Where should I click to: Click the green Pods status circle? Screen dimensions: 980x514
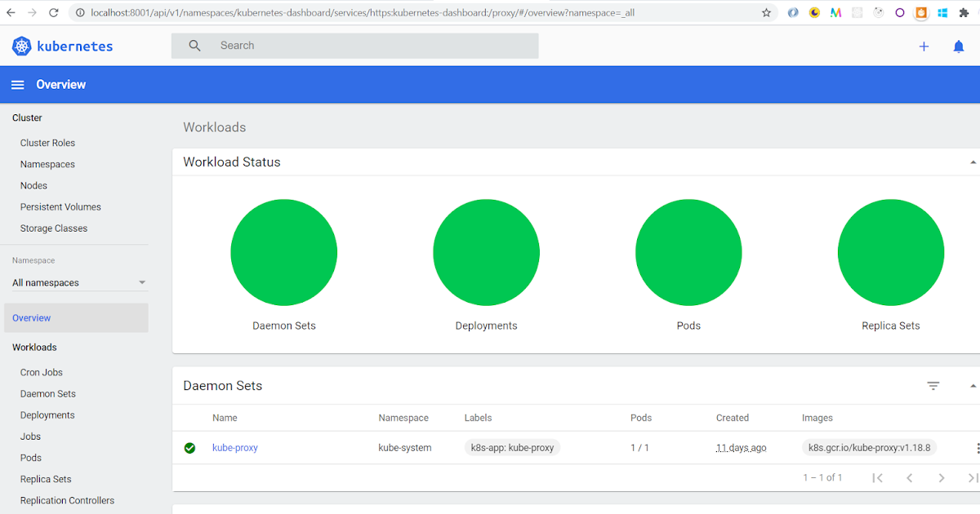(x=688, y=252)
